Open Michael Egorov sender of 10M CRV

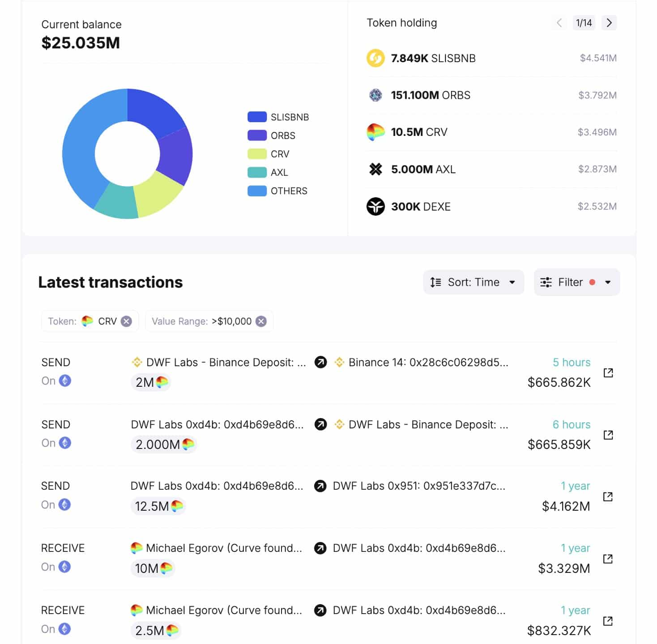coord(223,548)
